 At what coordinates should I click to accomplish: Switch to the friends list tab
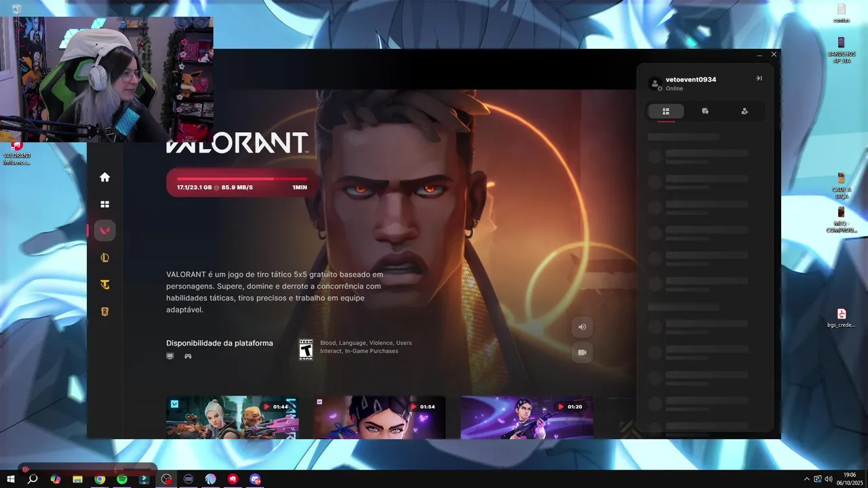666,111
